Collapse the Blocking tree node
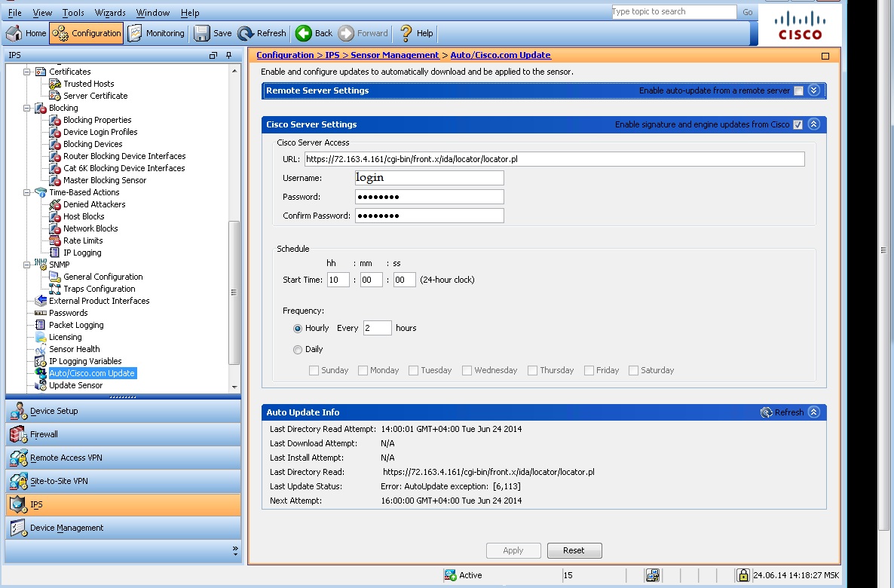The width and height of the screenshot is (894, 588). (26, 108)
